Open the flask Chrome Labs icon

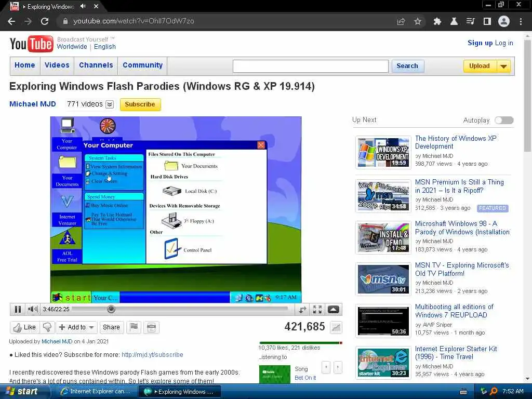(x=454, y=21)
